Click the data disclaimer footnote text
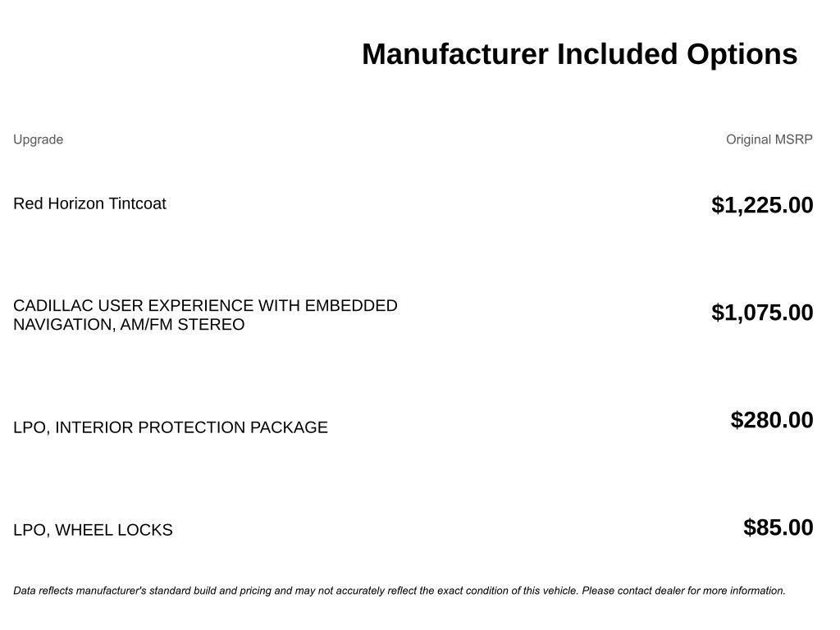 [x=399, y=591]
